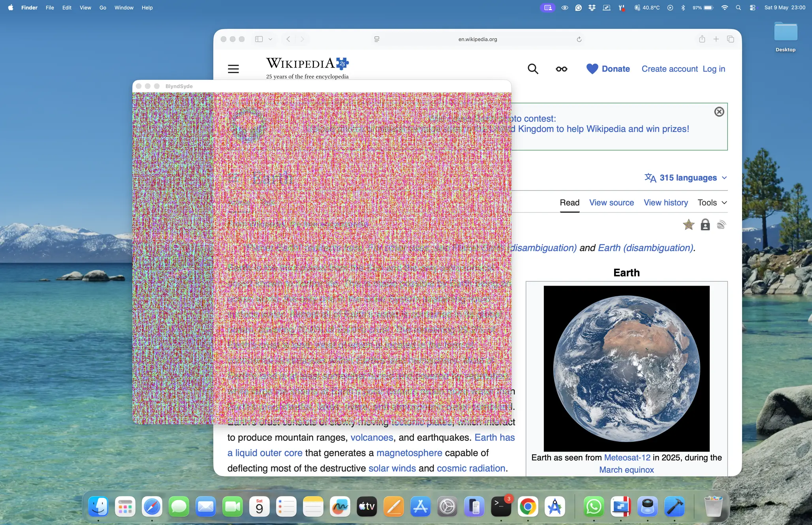
Task: Click the spoken article audio icon
Action: point(721,225)
